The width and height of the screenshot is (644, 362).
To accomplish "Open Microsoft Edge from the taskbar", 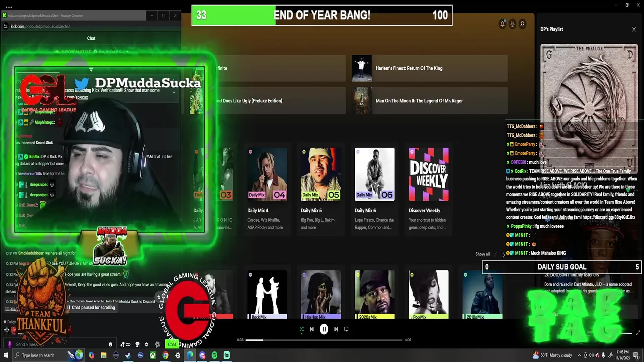I will pos(190,355).
